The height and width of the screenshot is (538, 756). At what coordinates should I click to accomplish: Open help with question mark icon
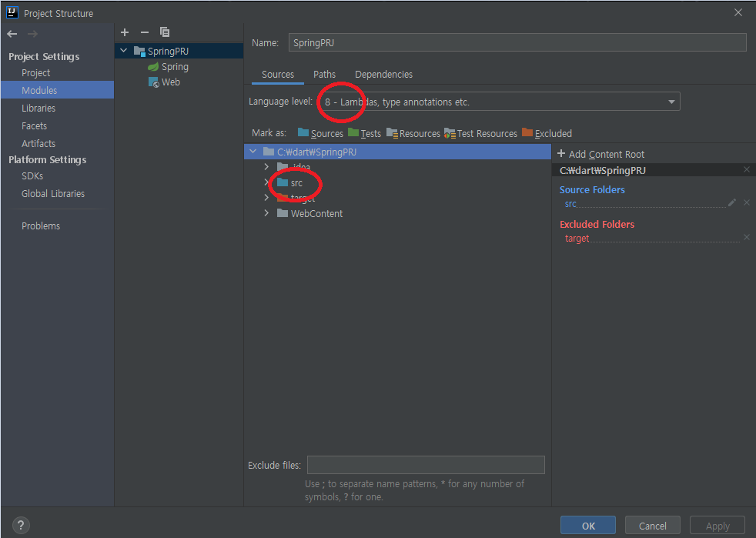click(x=21, y=525)
